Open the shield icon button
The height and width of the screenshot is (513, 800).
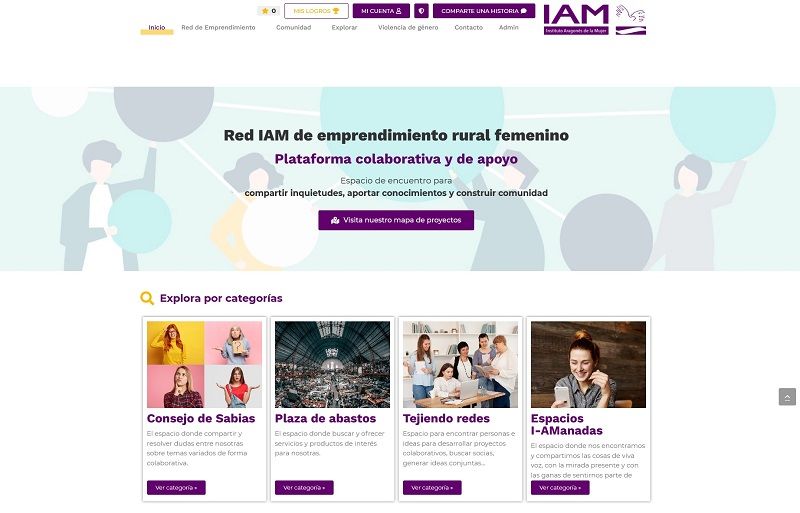tap(421, 11)
